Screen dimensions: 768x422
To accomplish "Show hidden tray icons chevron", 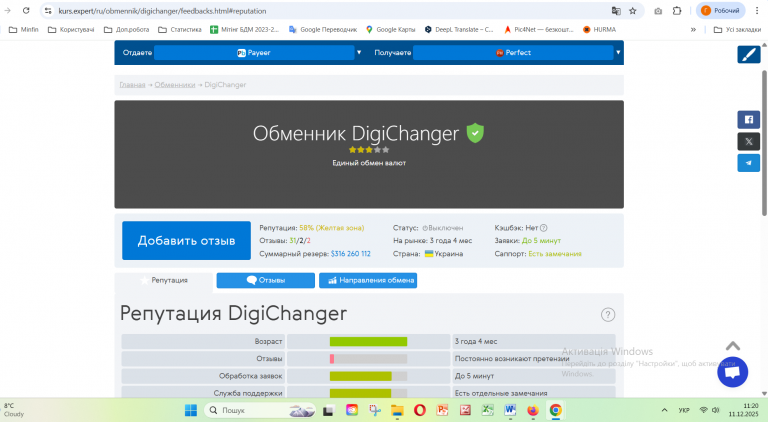I will click(664, 410).
